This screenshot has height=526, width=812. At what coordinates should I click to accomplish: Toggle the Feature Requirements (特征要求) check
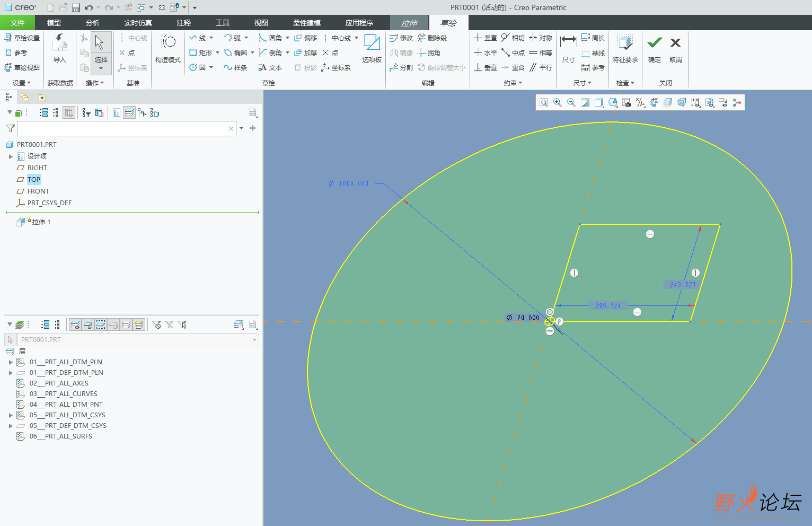pyautogui.click(x=625, y=48)
